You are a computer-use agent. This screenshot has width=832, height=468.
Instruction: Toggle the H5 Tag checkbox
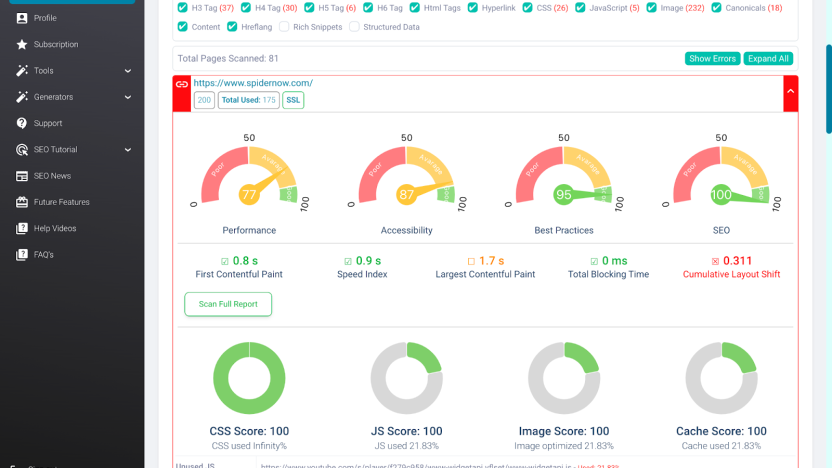[309, 7]
